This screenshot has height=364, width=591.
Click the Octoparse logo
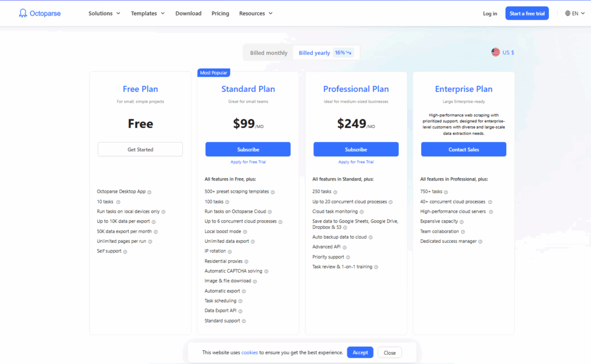[40, 13]
